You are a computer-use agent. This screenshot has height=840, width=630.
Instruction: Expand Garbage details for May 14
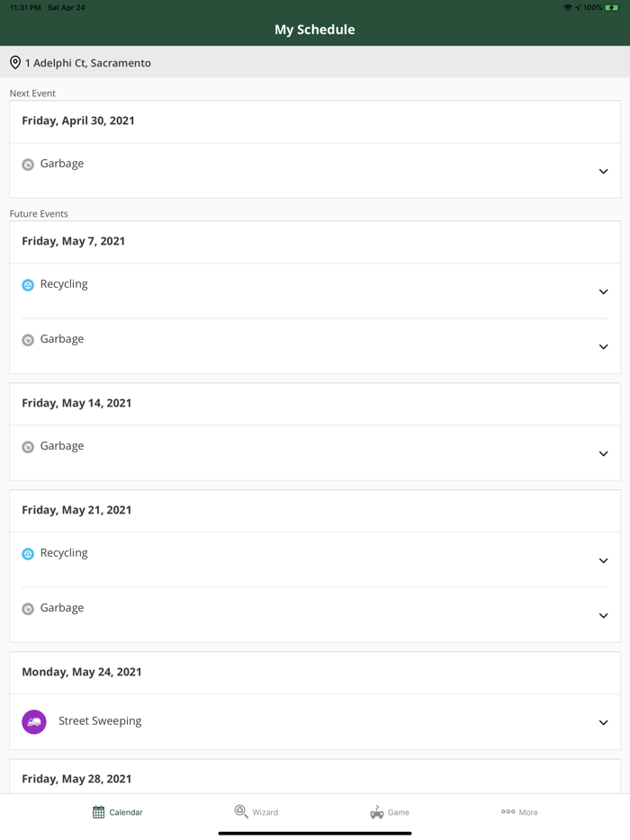point(603,453)
